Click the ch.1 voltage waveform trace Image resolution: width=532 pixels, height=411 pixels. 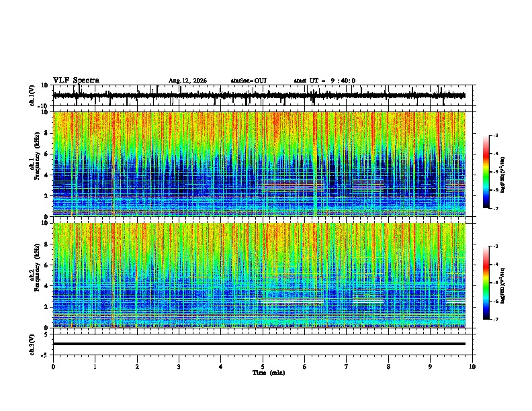click(259, 95)
